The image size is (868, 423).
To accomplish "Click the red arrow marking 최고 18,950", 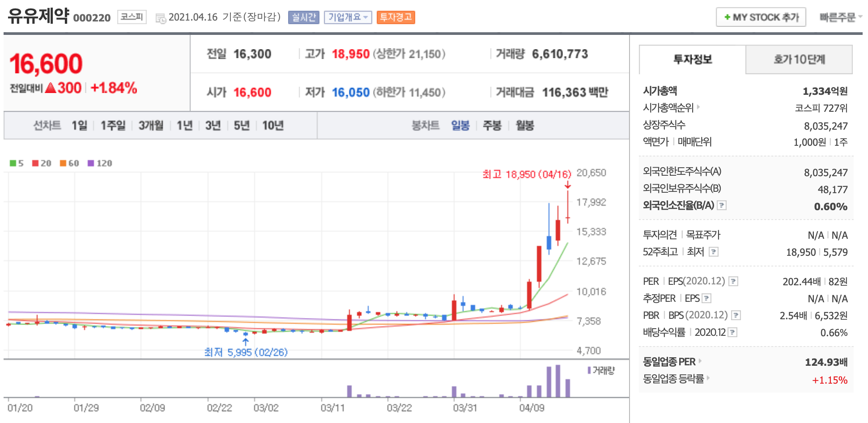I will pyautogui.click(x=568, y=185).
